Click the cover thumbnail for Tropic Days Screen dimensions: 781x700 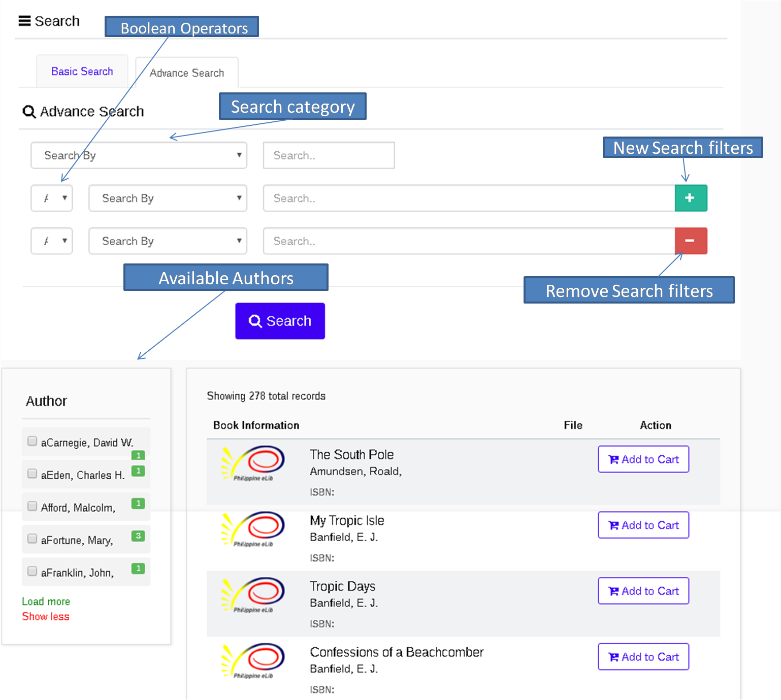point(253,595)
